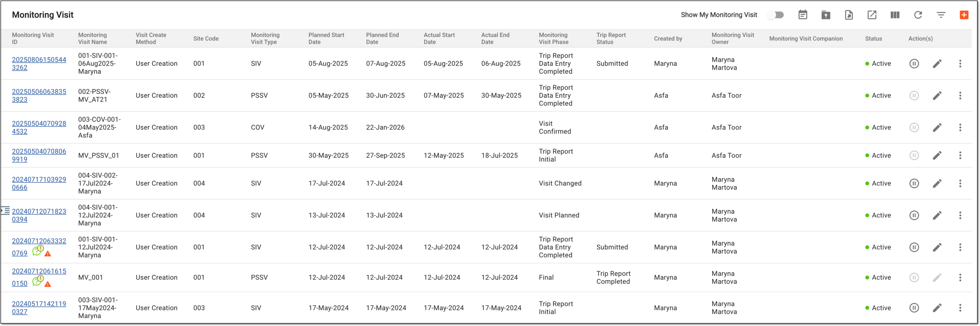This screenshot has width=980, height=326.
Task: Pause visit 001-SIV-001-06Aug2025-Maryna
Action: [914, 64]
